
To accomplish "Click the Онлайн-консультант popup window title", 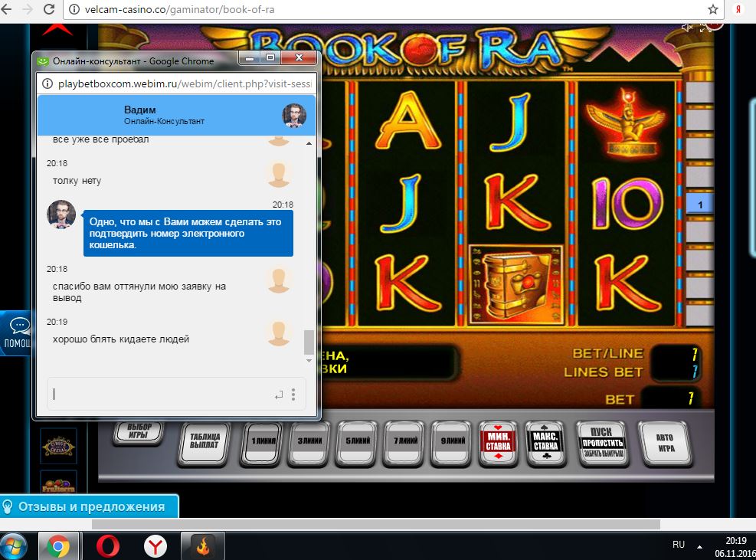I will coord(133,61).
